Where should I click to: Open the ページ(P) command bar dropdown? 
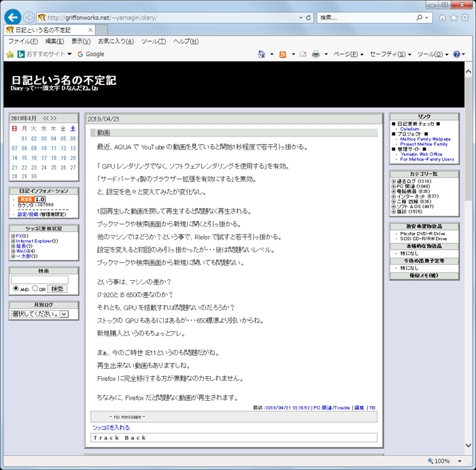click(347, 54)
